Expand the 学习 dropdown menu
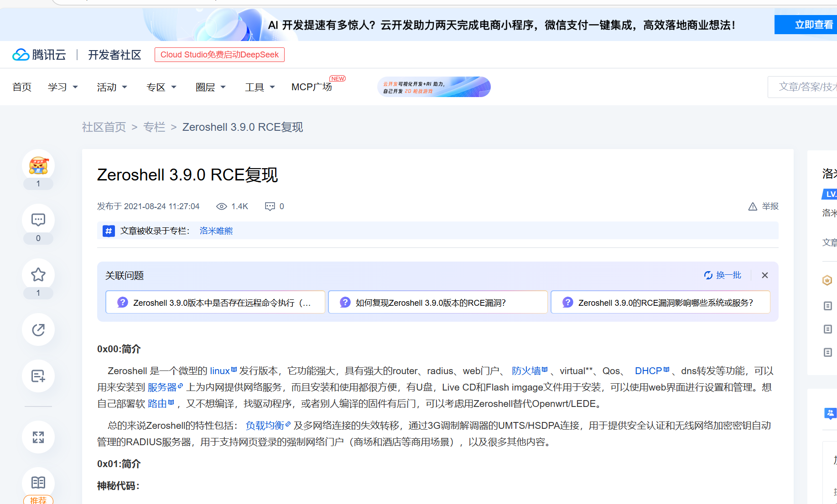The image size is (837, 504). pos(63,87)
